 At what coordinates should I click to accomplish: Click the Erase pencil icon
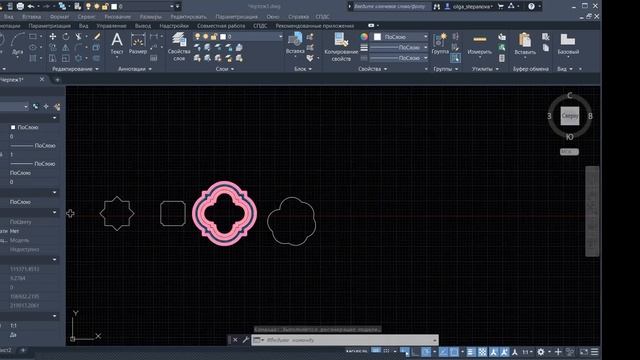97,37
